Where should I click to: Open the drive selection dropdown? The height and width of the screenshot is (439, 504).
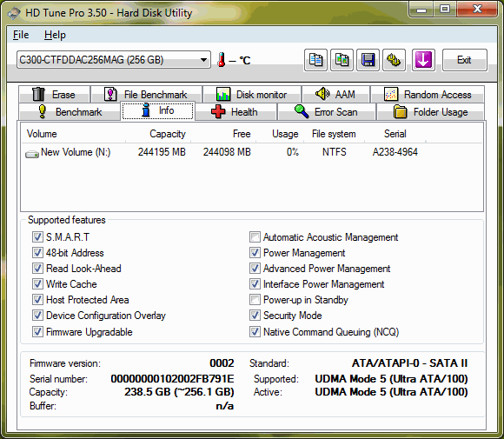114,59
